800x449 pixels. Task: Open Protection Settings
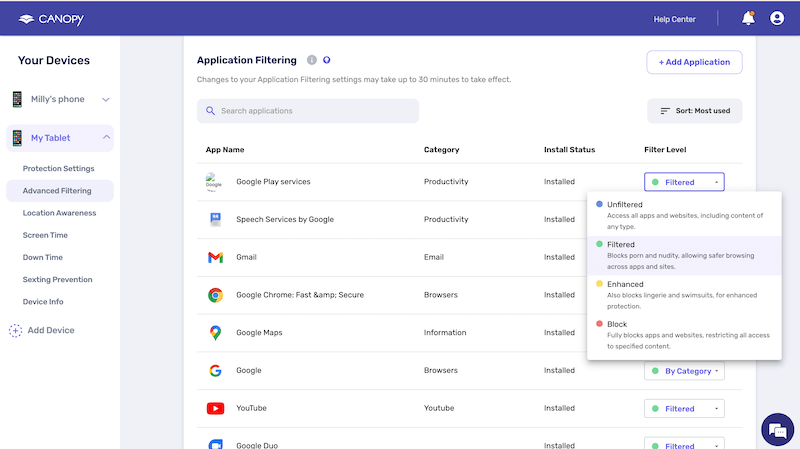click(59, 168)
